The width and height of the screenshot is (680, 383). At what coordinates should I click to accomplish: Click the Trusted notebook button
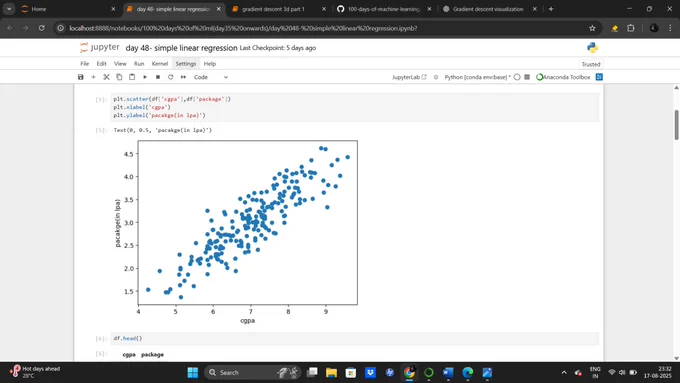[591, 64]
